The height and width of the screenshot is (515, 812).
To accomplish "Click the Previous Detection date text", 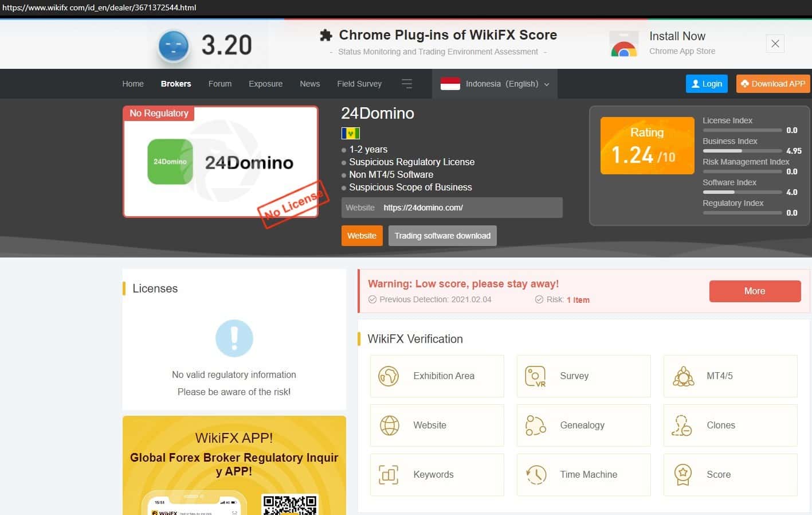I will tap(435, 299).
